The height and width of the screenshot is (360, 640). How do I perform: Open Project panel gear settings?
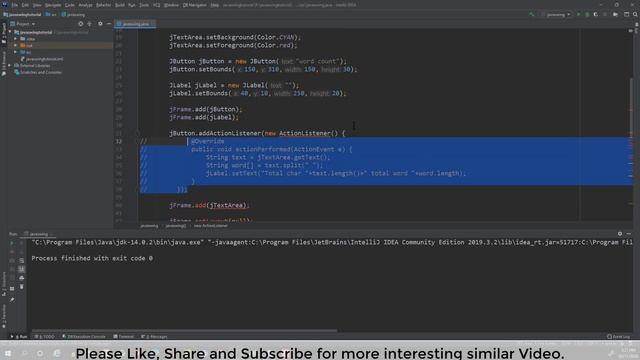pos(100,24)
